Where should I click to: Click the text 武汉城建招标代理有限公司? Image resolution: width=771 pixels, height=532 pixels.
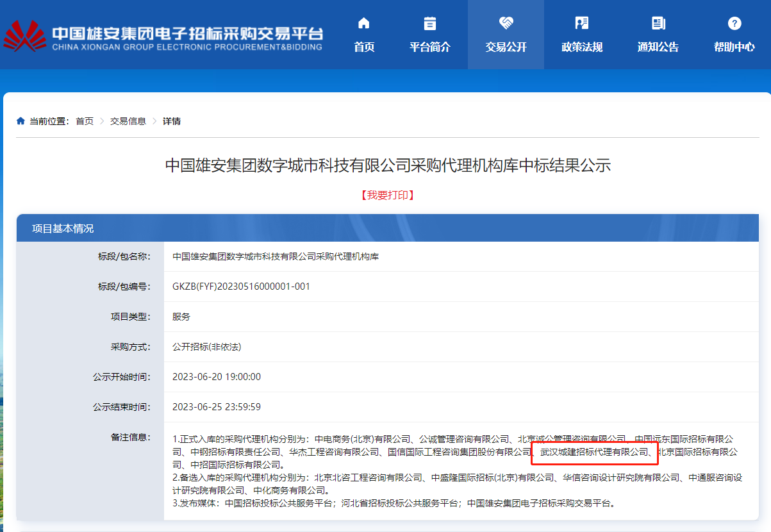(x=595, y=452)
